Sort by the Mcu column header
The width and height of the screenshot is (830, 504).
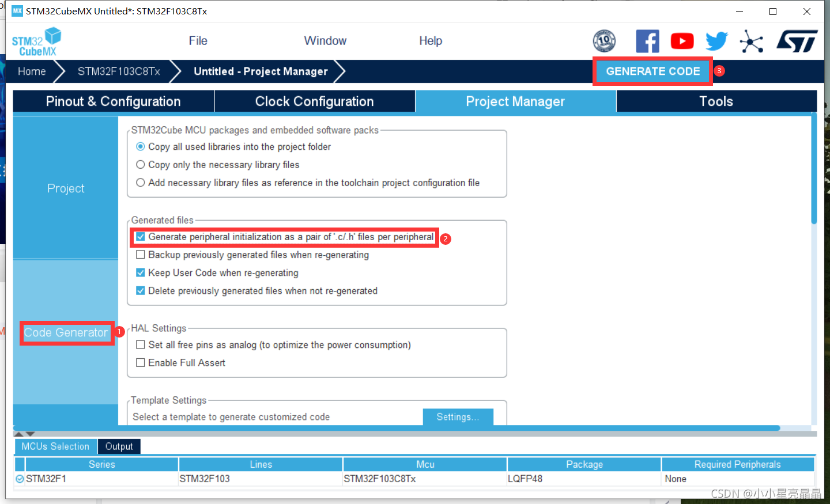pos(425,464)
